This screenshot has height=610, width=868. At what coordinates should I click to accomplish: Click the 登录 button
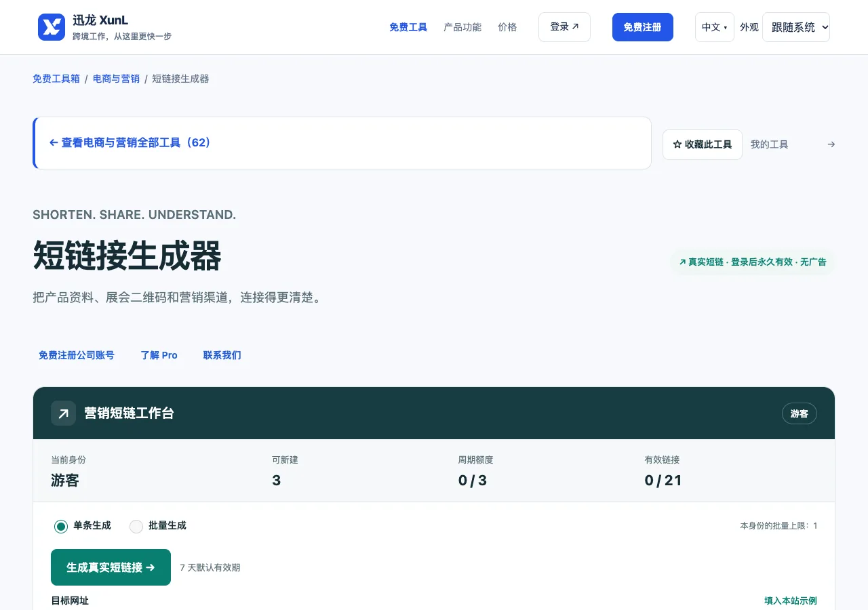pos(564,27)
